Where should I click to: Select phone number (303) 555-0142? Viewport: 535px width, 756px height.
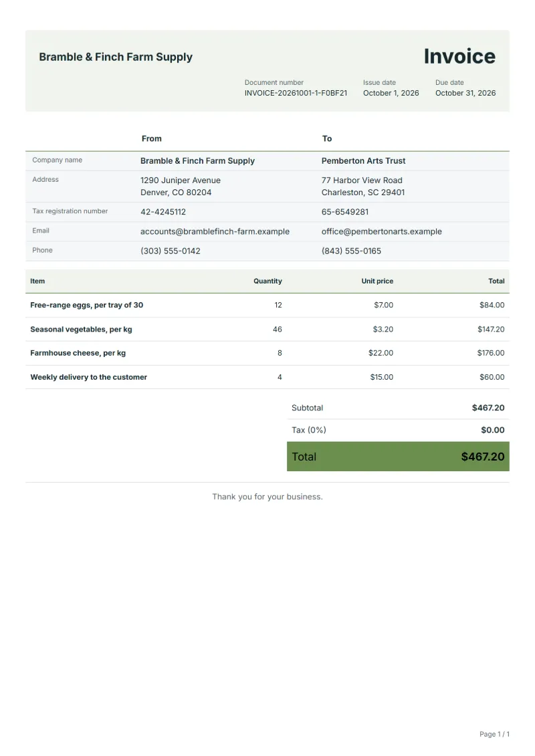171,251
